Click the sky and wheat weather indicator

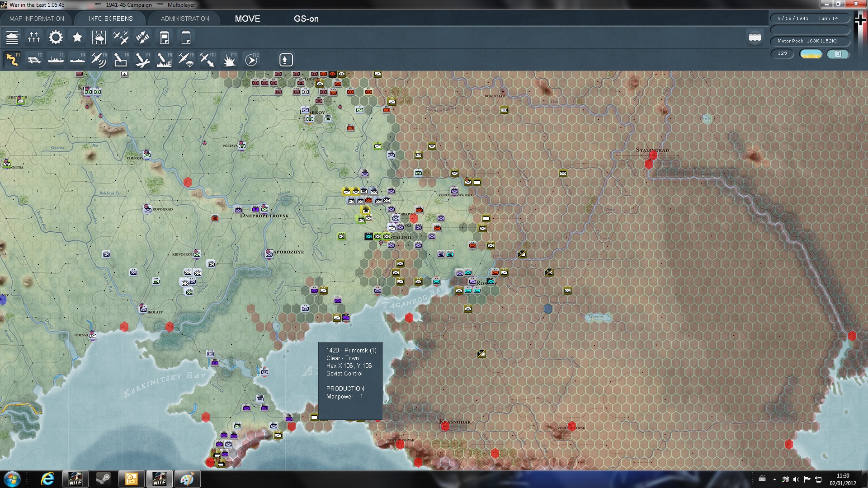tap(811, 54)
